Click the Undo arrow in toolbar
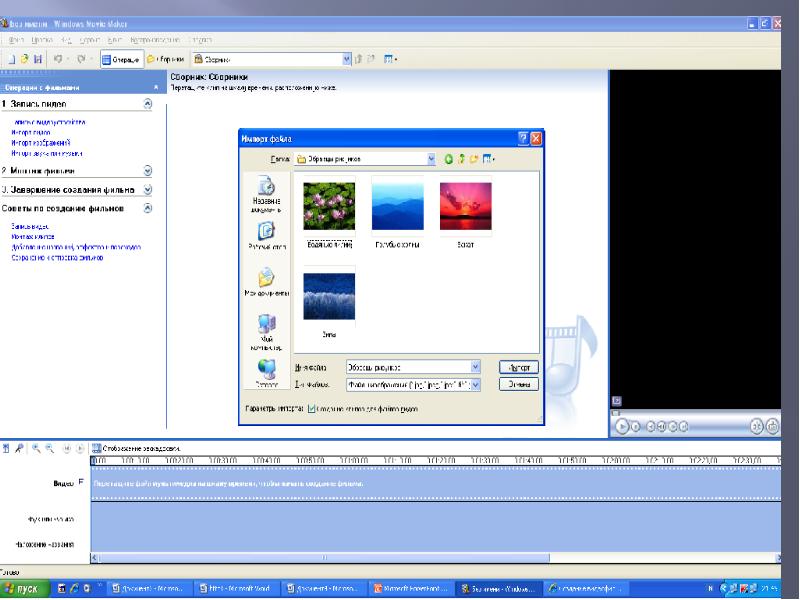 click(x=59, y=59)
